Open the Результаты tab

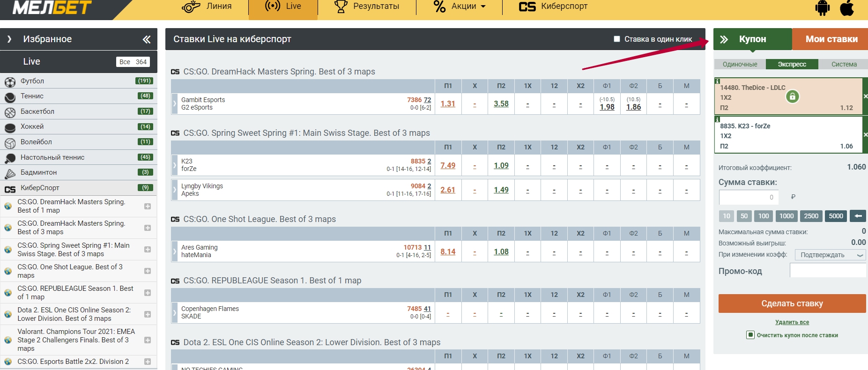coord(366,7)
